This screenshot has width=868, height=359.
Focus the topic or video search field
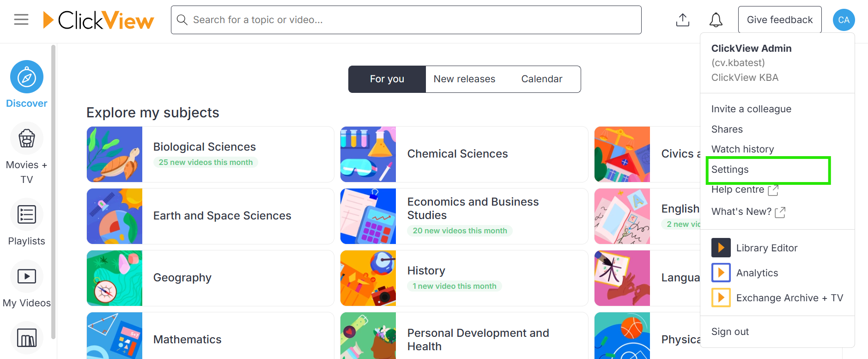(x=406, y=20)
